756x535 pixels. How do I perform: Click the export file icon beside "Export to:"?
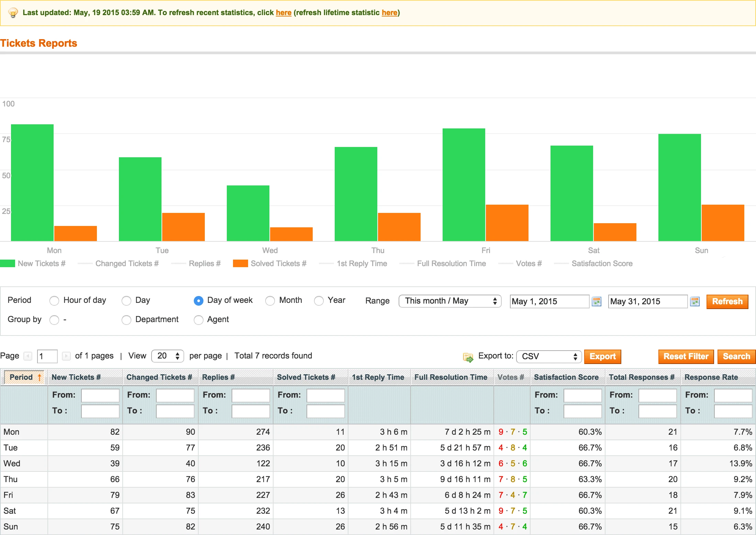468,357
